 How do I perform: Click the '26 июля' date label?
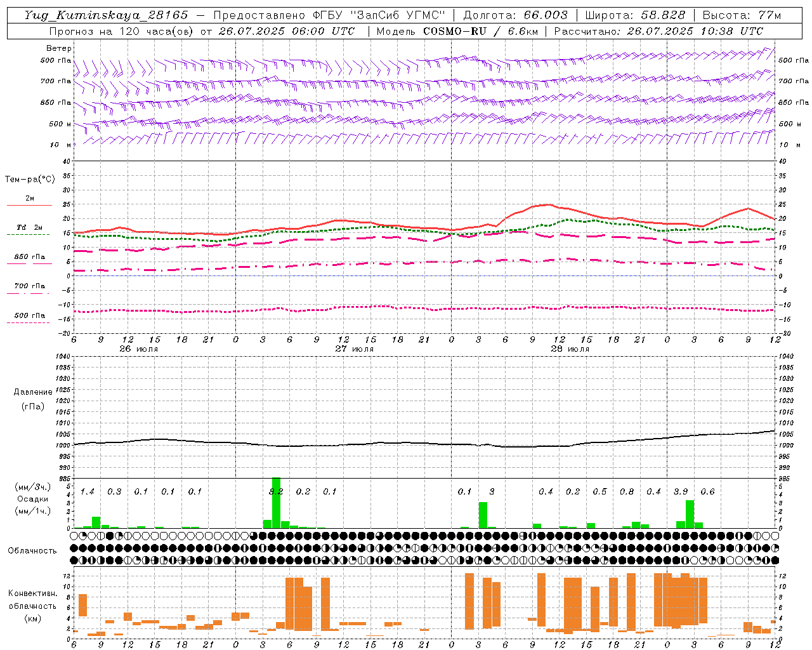click(139, 349)
